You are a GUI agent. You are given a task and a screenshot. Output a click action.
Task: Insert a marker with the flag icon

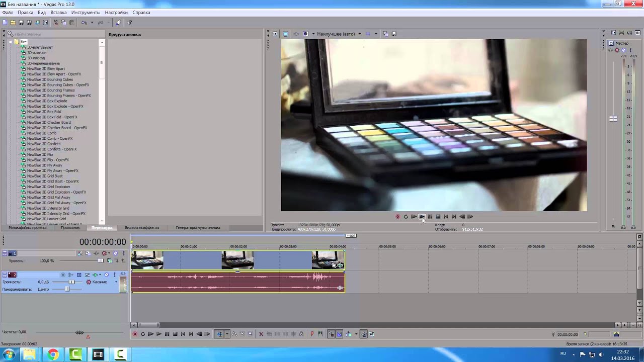tap(312, 334)
